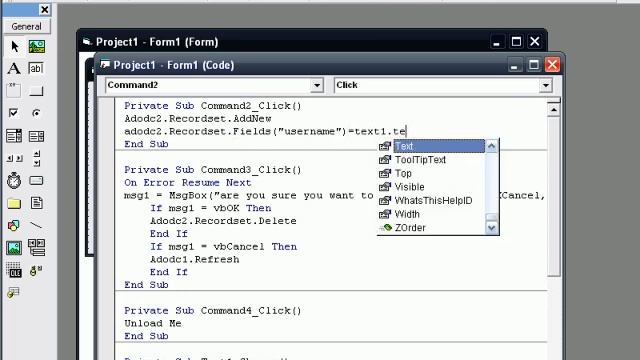Maximize the Form1 (Form) window
The height and width of the screenshot is (360, 640).
[516, 42]
